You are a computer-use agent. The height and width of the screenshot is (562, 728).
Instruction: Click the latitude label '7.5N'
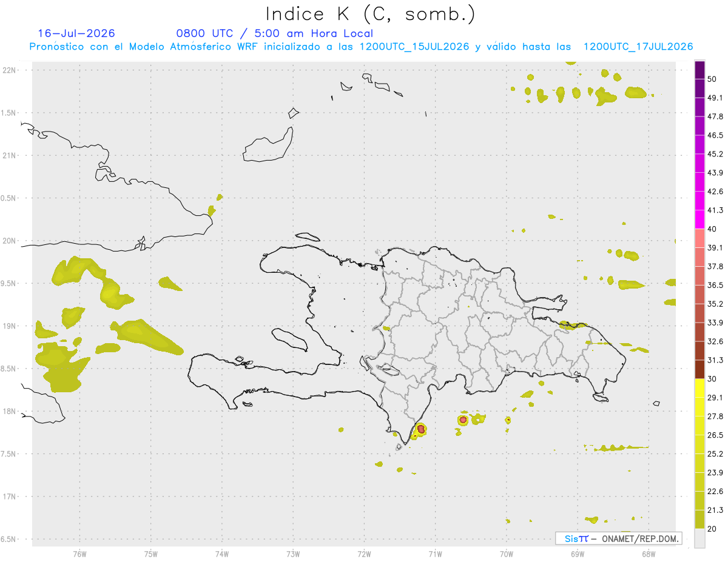[x=8, y=454]
